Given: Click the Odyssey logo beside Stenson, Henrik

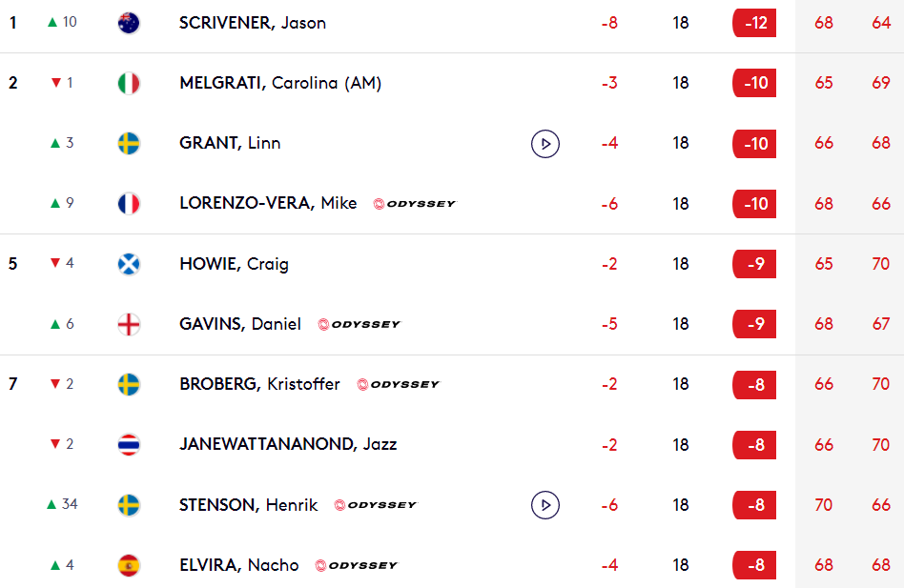Looking at the screenshot, I should pyautogui.click(x=376, y=505).
